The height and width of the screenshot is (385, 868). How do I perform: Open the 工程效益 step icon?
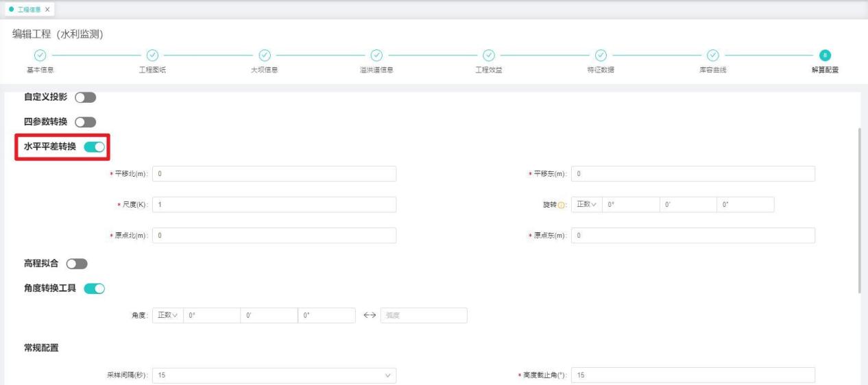[488, 55]
